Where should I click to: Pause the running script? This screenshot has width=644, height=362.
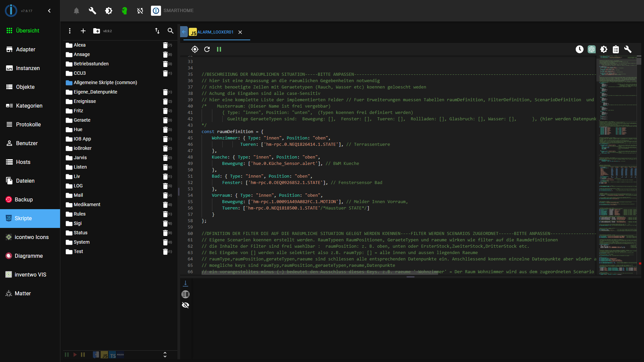[219, 49]
